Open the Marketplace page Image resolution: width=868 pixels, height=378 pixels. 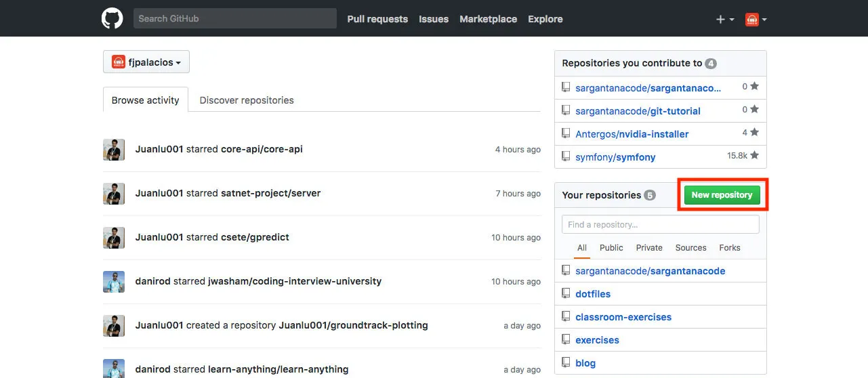[488, 19]
